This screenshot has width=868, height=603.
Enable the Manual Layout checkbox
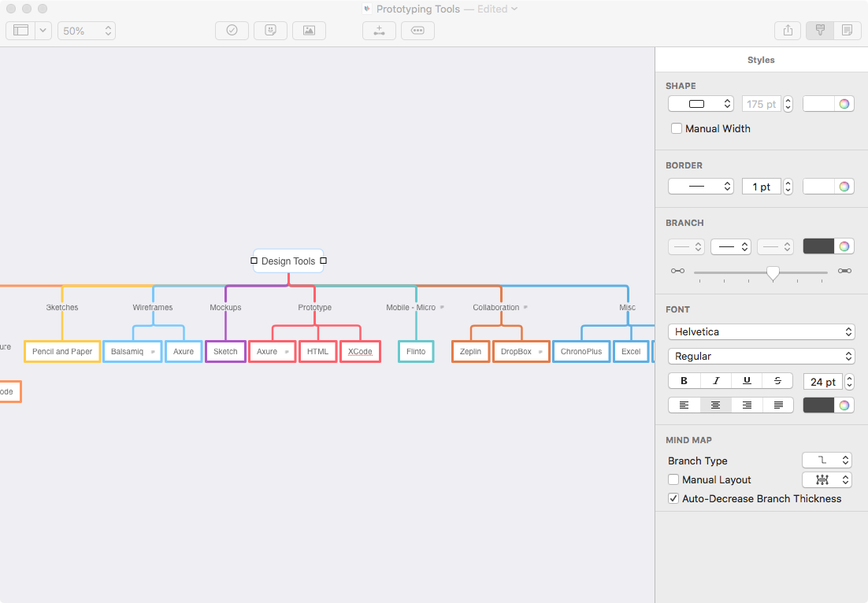click(x=673, y=479)
